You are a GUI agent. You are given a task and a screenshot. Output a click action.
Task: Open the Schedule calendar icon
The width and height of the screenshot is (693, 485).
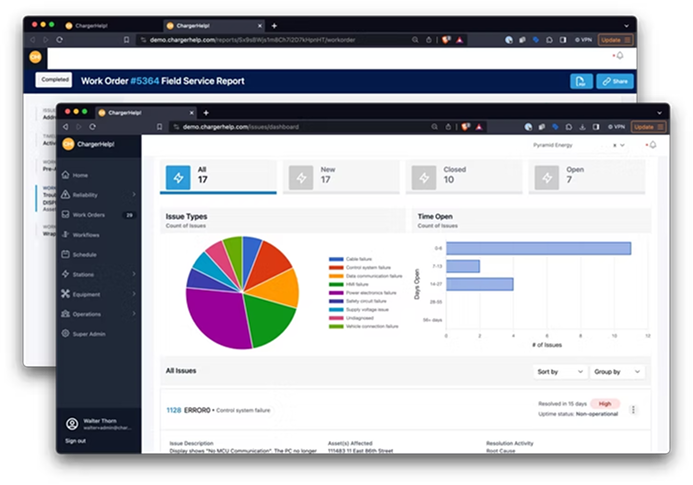(66, 255)
